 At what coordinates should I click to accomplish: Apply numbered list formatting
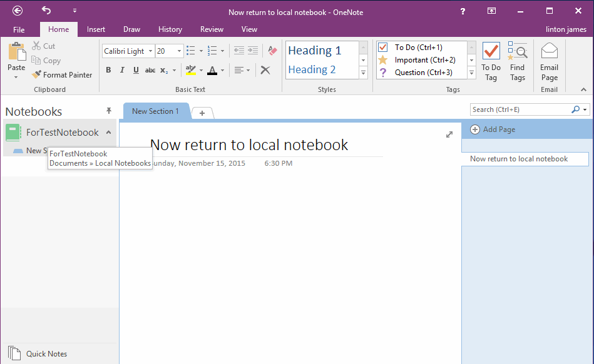pos(212,51)
